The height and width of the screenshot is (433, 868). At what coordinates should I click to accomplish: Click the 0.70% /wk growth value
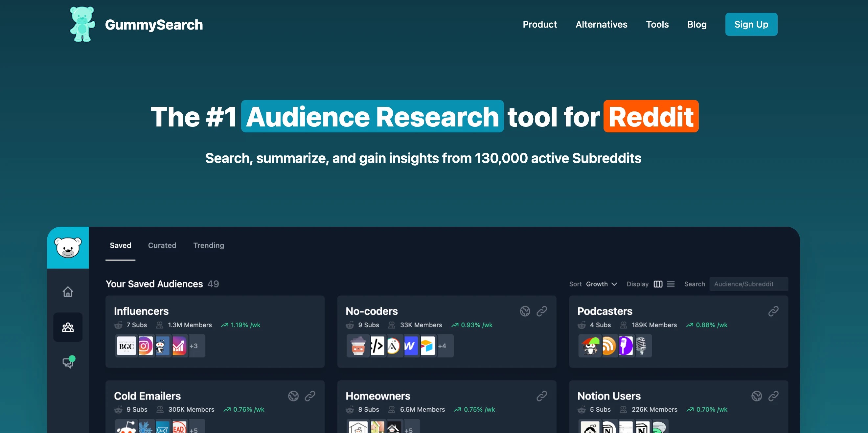712,409
